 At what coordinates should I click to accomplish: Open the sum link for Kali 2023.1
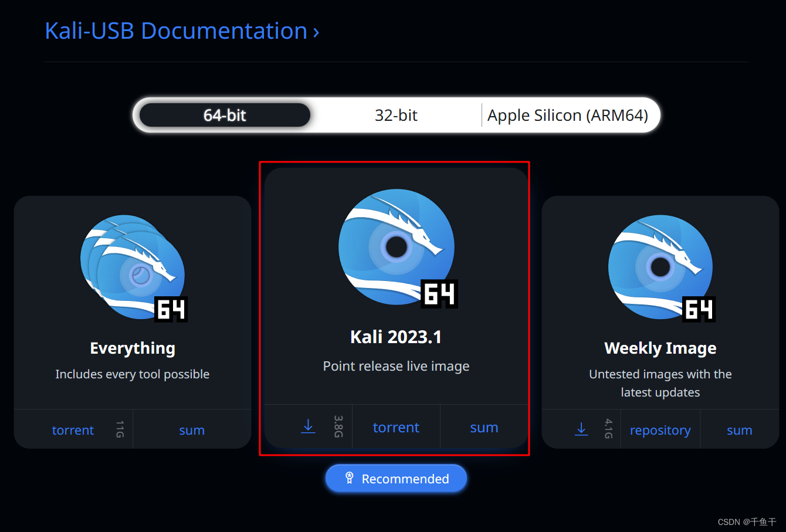[x=484, y=428]
